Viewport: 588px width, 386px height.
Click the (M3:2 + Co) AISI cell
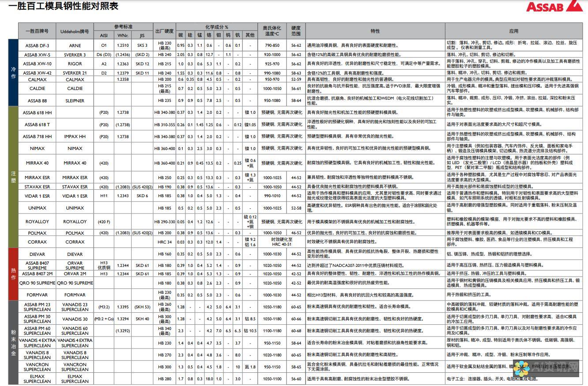104,319
